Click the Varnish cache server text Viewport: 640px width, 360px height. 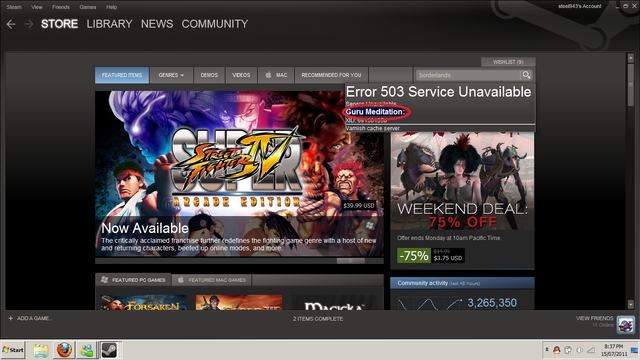(x=373, y=128)
